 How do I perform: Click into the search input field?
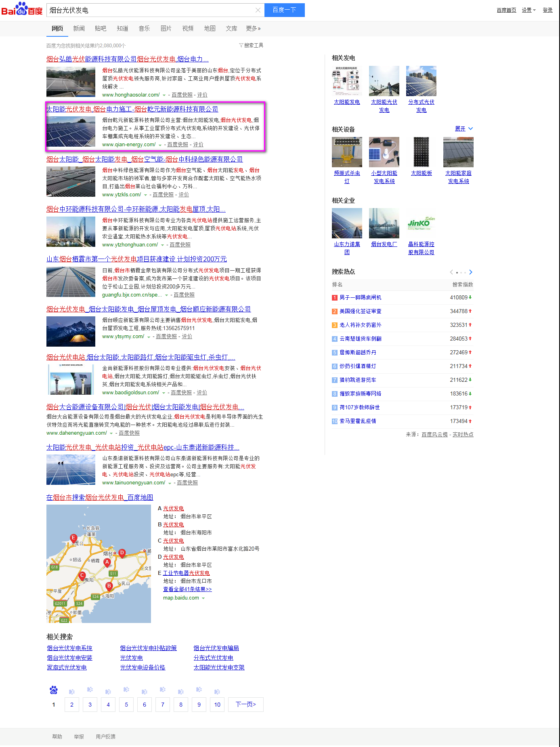pos(149,10)
